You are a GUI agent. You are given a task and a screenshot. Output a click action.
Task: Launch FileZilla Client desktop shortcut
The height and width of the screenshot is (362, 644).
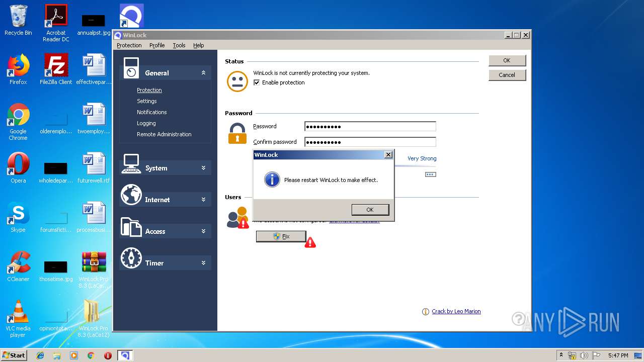pyautogui.click(x=56, y=69)
